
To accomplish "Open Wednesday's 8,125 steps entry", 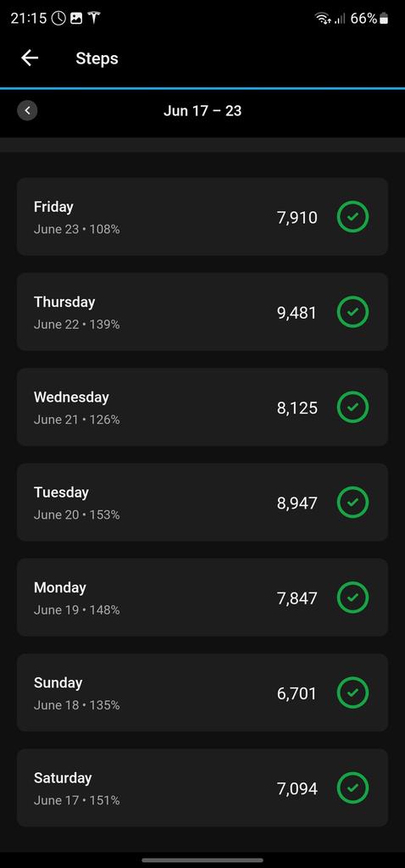I will pyautogui.click(x=202, y=407).
